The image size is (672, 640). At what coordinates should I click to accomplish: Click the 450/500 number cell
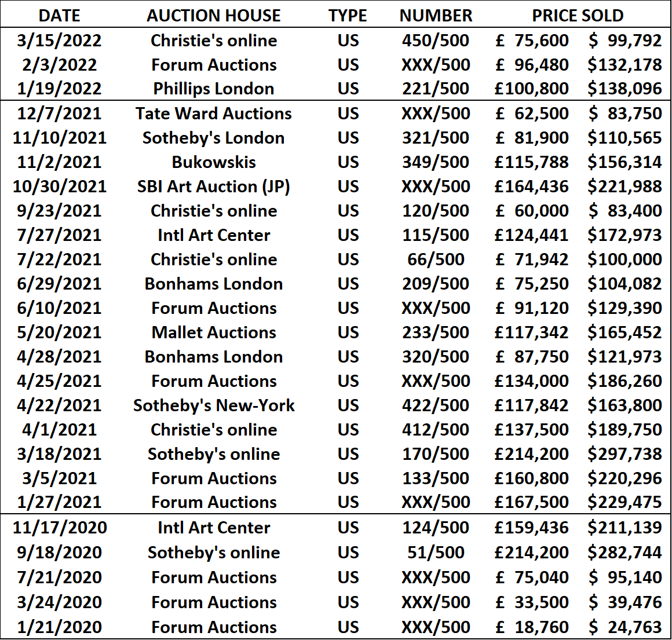436,41
